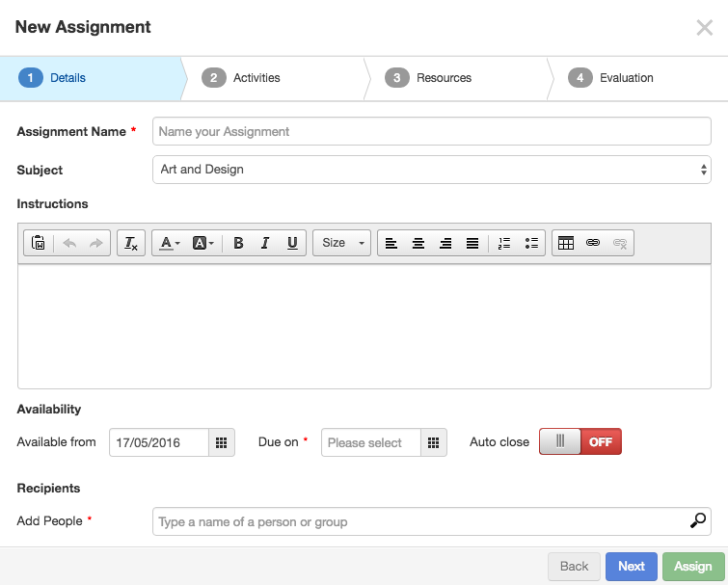Click inside the Instructions text area

(x=364, y=327)
